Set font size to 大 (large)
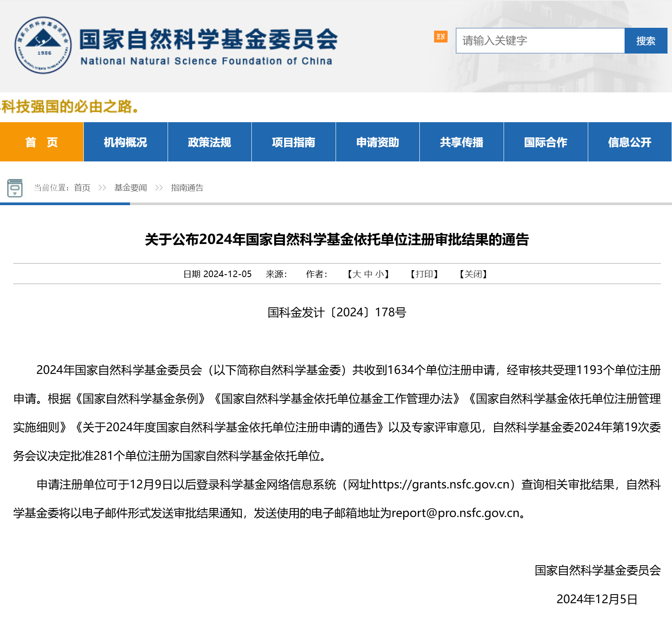This screenshot has height=622, width=672. coord(357,274)
